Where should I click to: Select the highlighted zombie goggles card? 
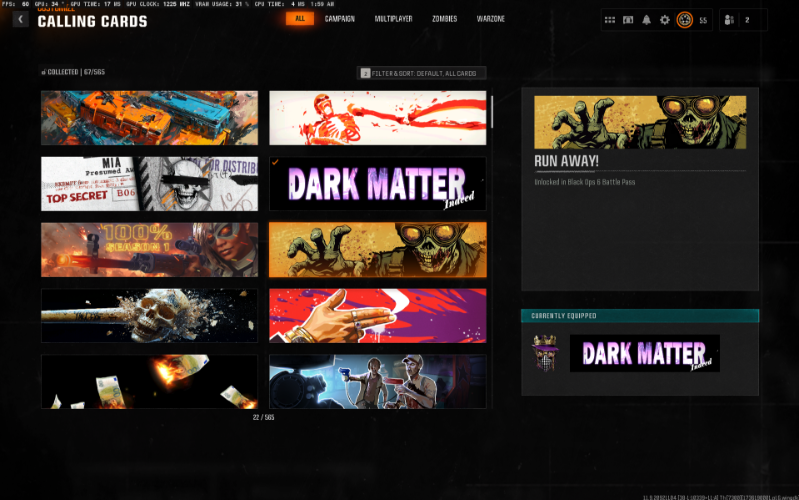378,250
